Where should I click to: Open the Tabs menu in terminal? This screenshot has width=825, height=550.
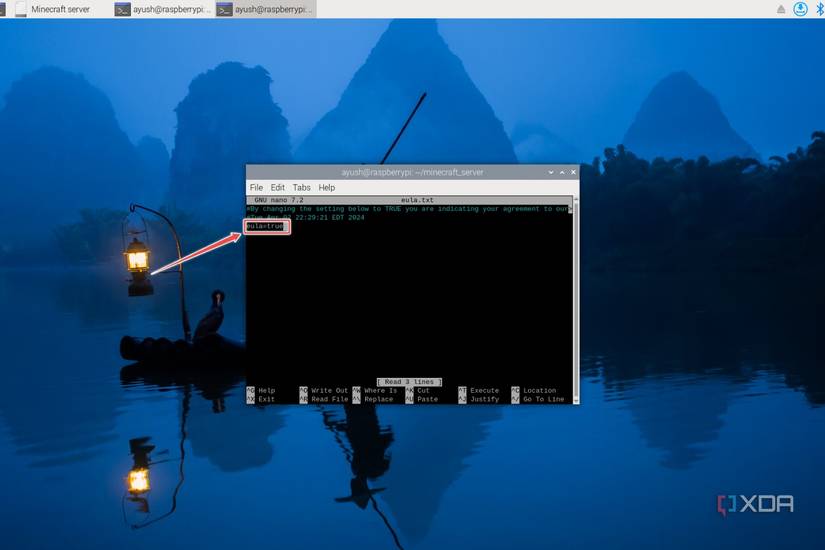click(x=301, y=187)
